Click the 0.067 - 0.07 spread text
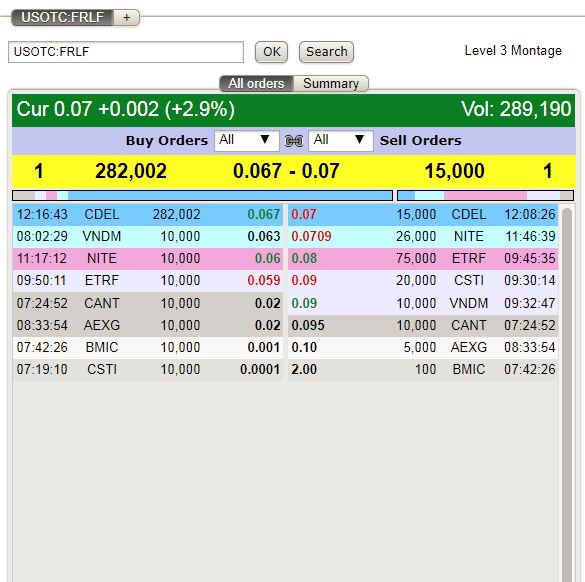The height and width of the screenshot is (582, 585). click(286, 171)
